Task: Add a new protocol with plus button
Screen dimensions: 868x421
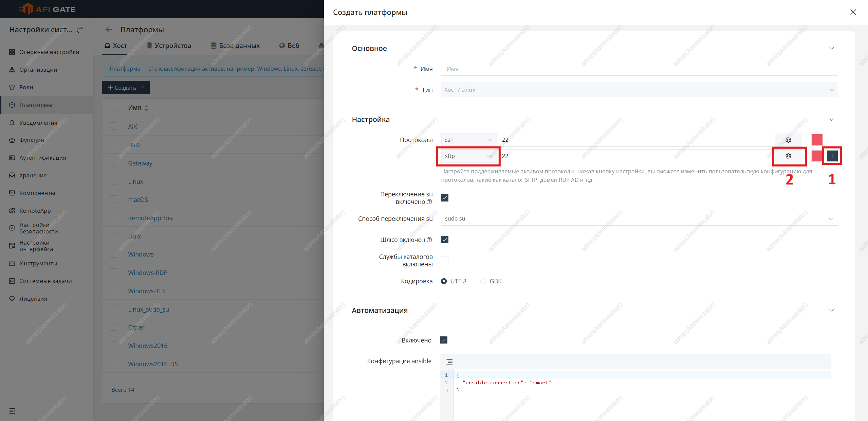Action: point(832,156)
